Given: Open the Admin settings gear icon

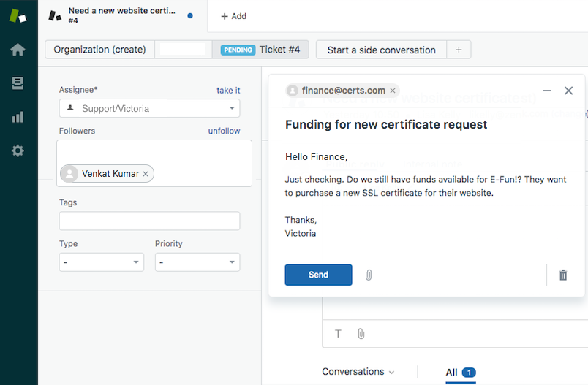Looking at the screenshot, I should pyautogui.click(x=18, y=150).
